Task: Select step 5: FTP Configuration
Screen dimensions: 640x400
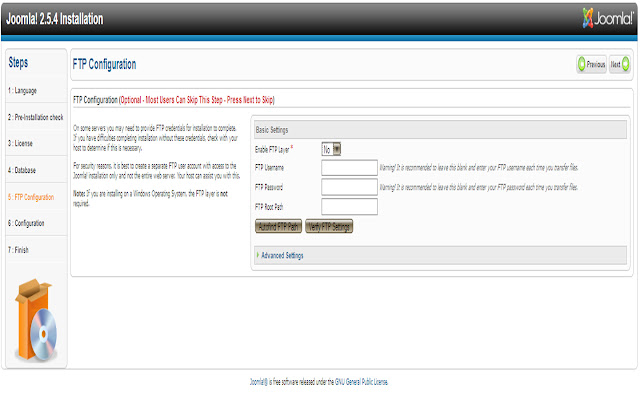Action: click(x=31, y=197)
